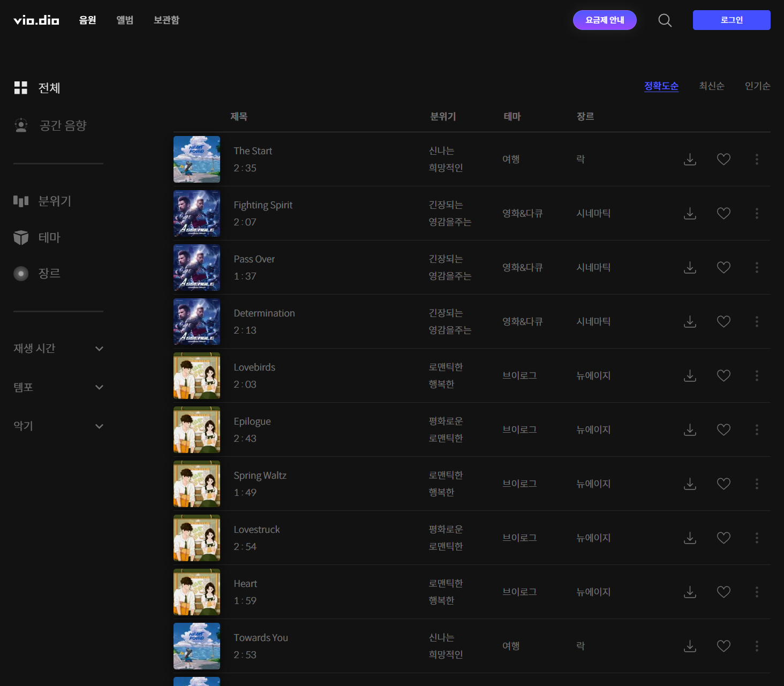Favorite the Spring Waltz track
The width and height of the screenshot is (784, 686).
(x=723, y=484)
